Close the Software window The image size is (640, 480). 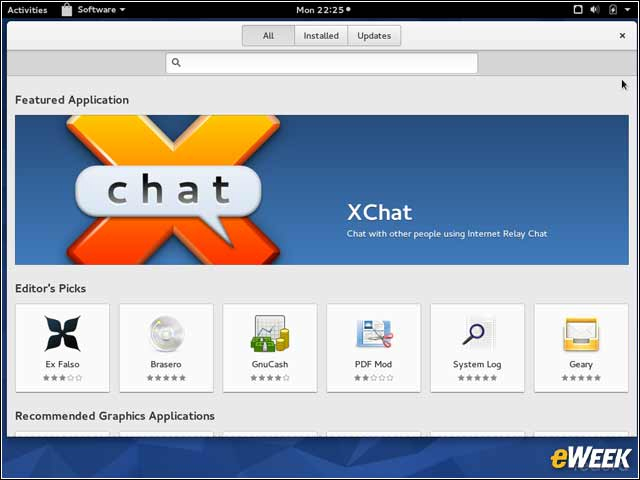pyautogui.click(x=622, y=36)
